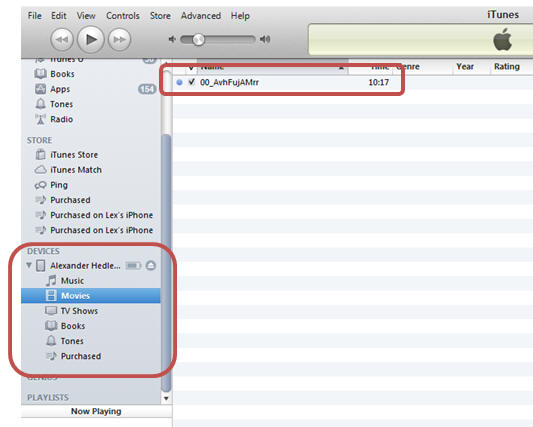Image resolution: width=533 pixels, height=427 pixels.
Task: Click the Ping speech bubble icon
Action: tap(40, 185)
